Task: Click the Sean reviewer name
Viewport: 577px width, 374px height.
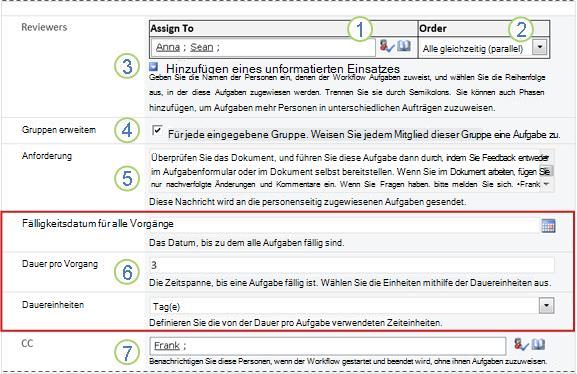Action: tap(202, 47)
